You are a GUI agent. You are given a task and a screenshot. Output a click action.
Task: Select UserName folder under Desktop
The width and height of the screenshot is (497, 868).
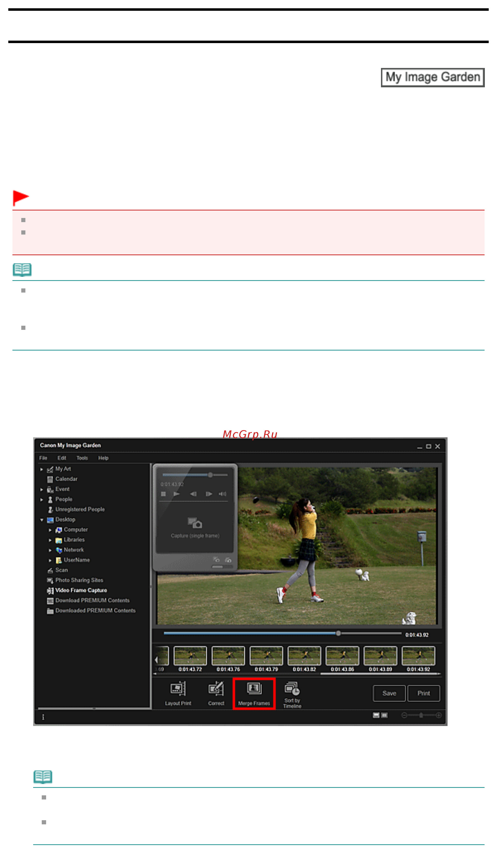[72, 560]
